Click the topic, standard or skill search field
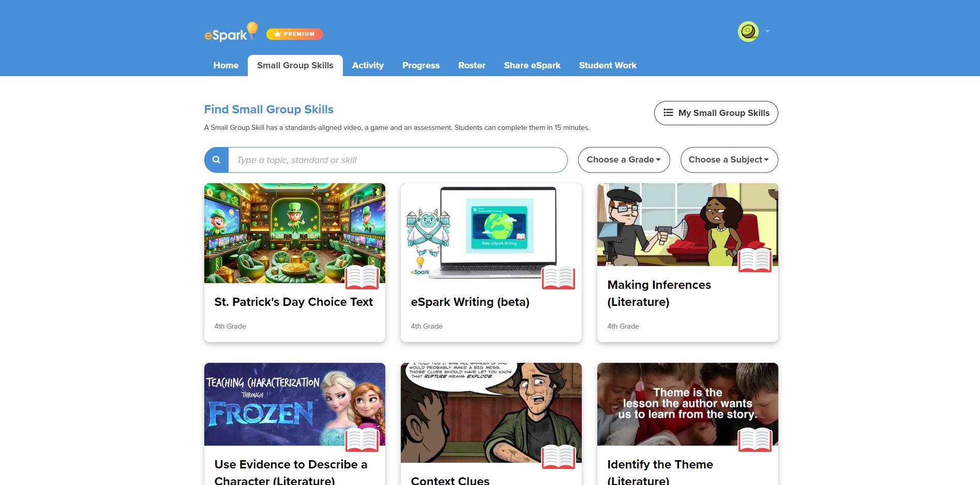Image resolution: width=980 pixels, height=485 pixels. [x=398, y=160]
